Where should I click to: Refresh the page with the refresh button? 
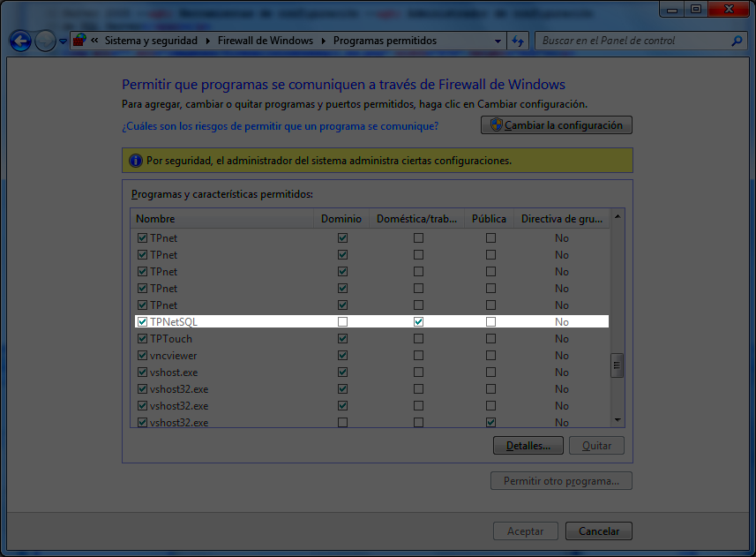(x=518, y=41)
